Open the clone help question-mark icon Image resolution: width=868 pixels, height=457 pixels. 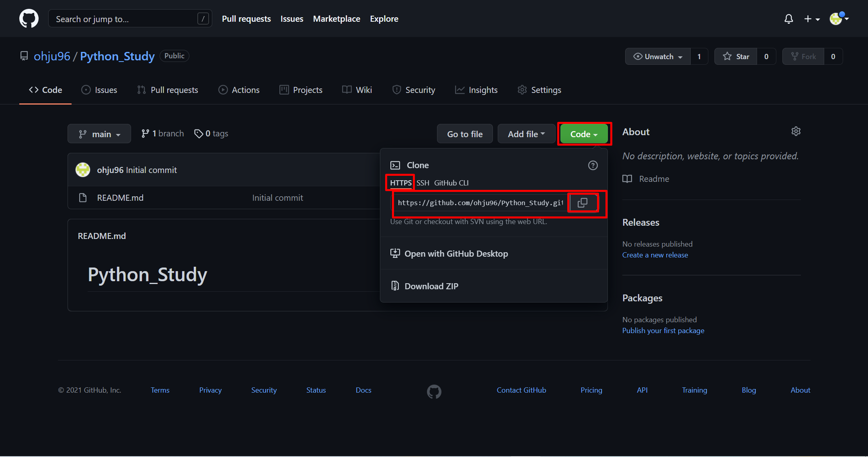tap(593, 165)
